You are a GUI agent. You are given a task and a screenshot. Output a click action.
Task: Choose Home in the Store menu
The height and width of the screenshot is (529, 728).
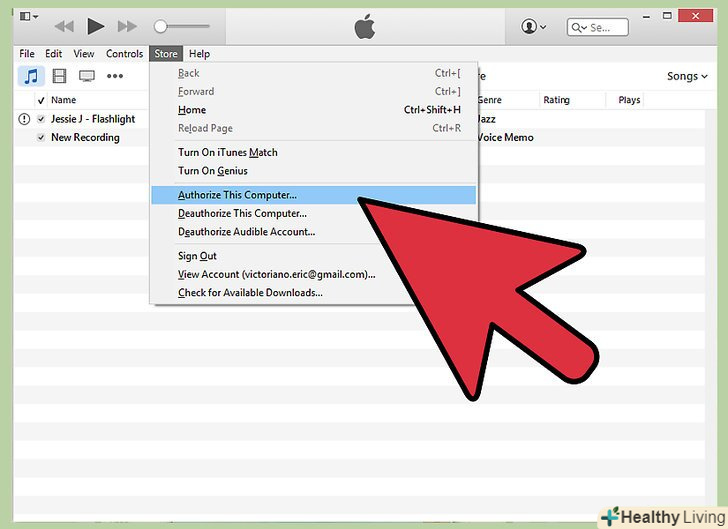314,110
